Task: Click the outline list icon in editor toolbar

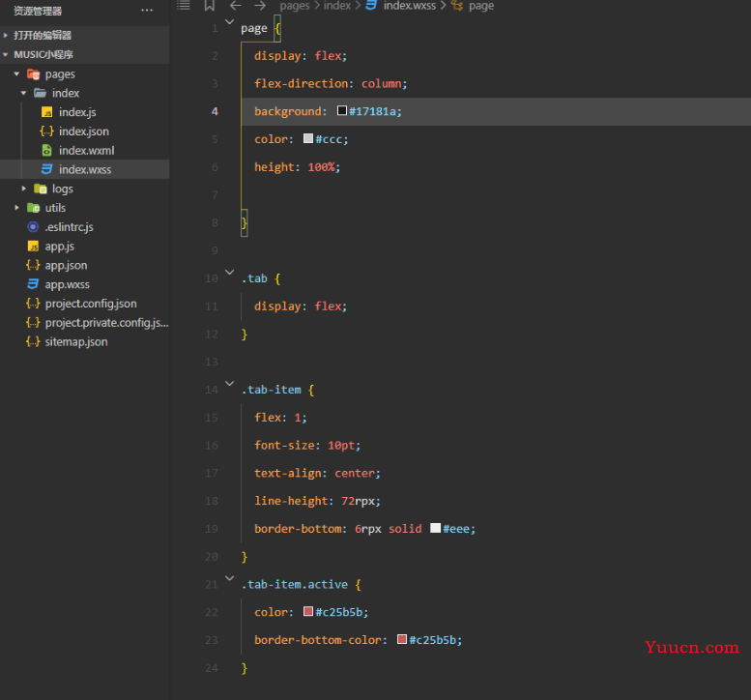Action: tap(184, 5)
